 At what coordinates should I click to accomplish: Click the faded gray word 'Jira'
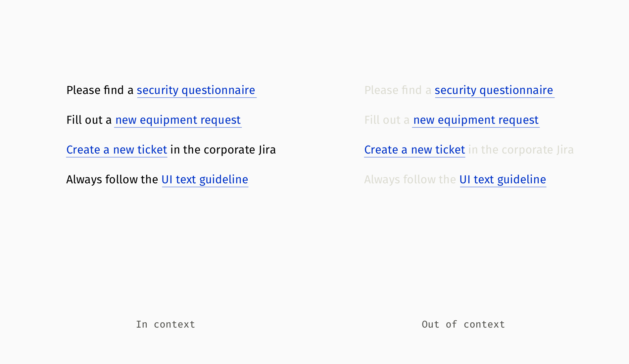565,150
